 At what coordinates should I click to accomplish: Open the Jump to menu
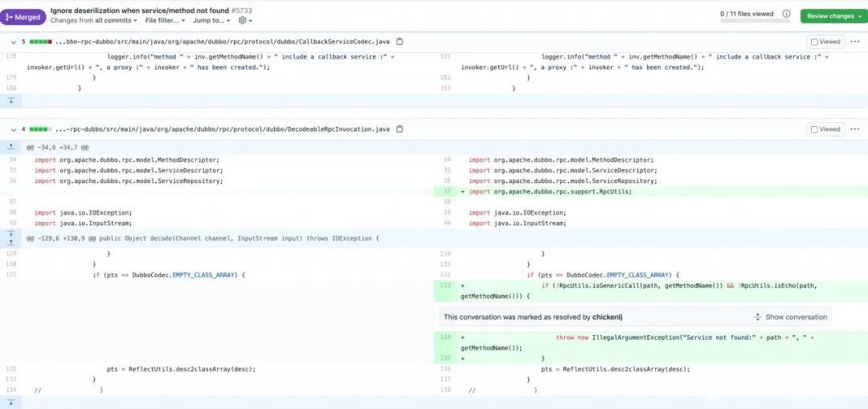pyautogui.click(x=211, y=20)
